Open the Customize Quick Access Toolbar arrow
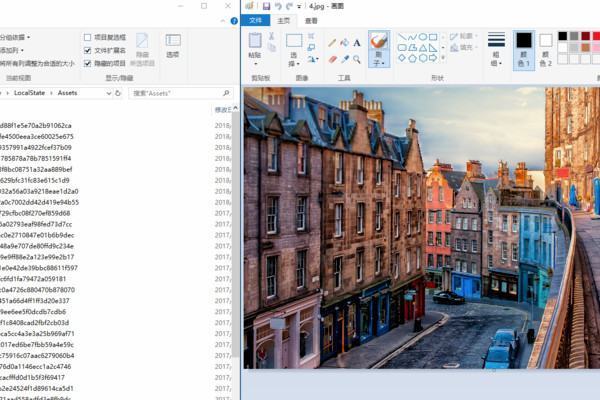The image size is (600, 400). pos(299,7)
